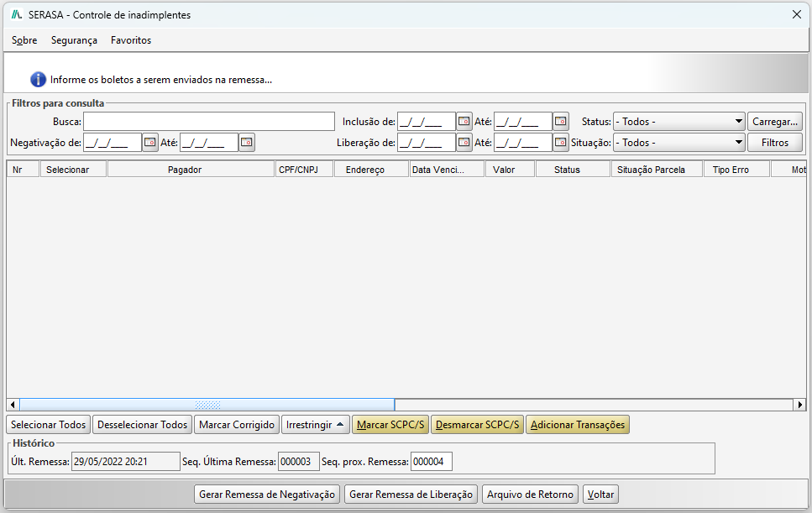812x513 pixels.
Task: Click Desmarcar SCPC/S button
Action: 478,425
